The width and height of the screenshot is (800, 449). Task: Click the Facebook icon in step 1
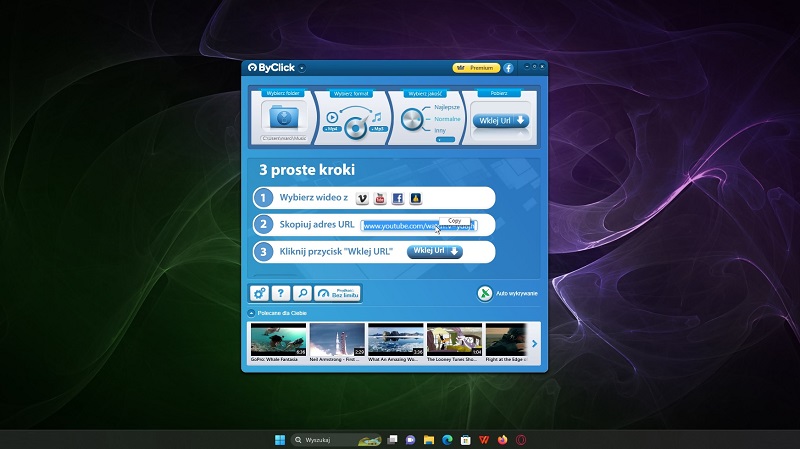click(x=398, y=198)
